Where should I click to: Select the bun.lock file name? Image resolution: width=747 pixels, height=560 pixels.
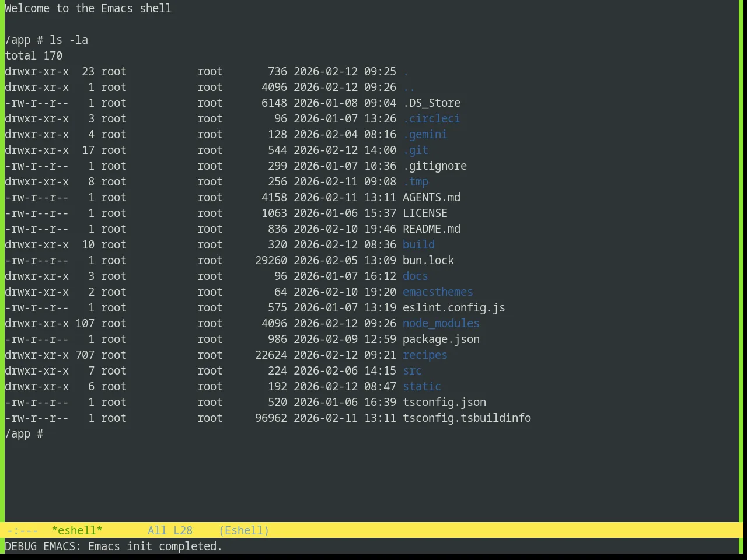428,261
